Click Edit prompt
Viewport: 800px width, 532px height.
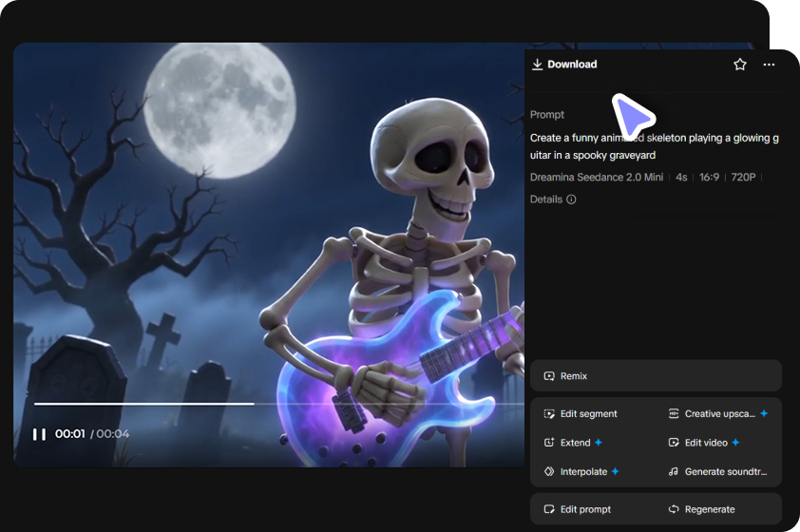(x=578, y=509)
